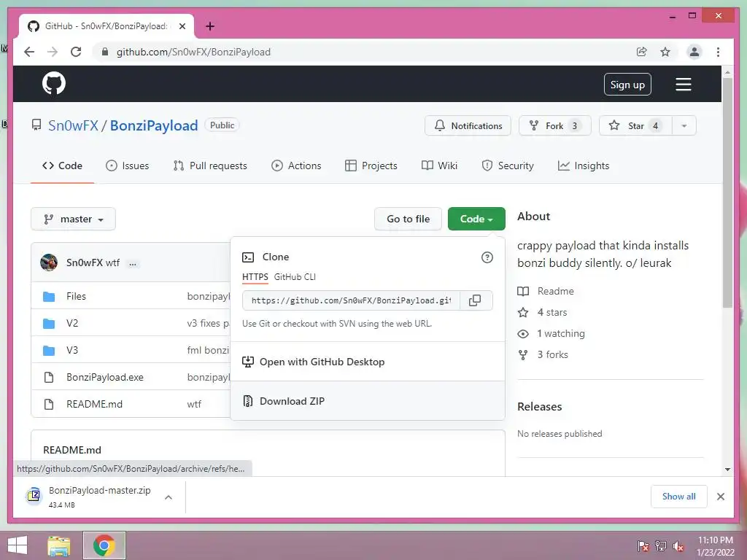Screen dimensions: 747x560
Task: Open a new tab with plus button
Action: tap(210, 26)
